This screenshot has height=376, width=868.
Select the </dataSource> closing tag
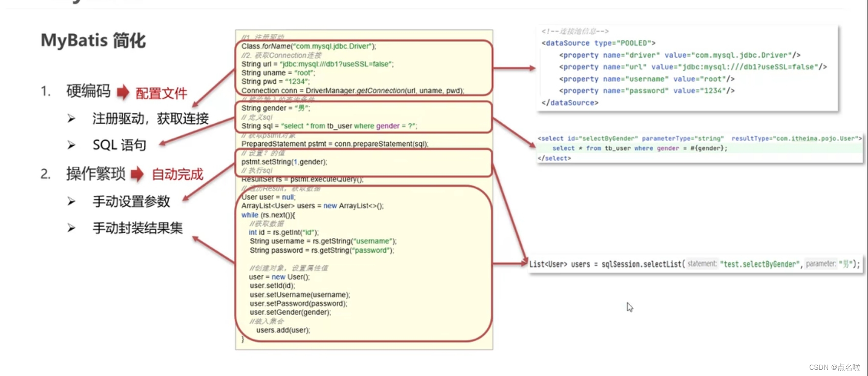click(570, 103)
